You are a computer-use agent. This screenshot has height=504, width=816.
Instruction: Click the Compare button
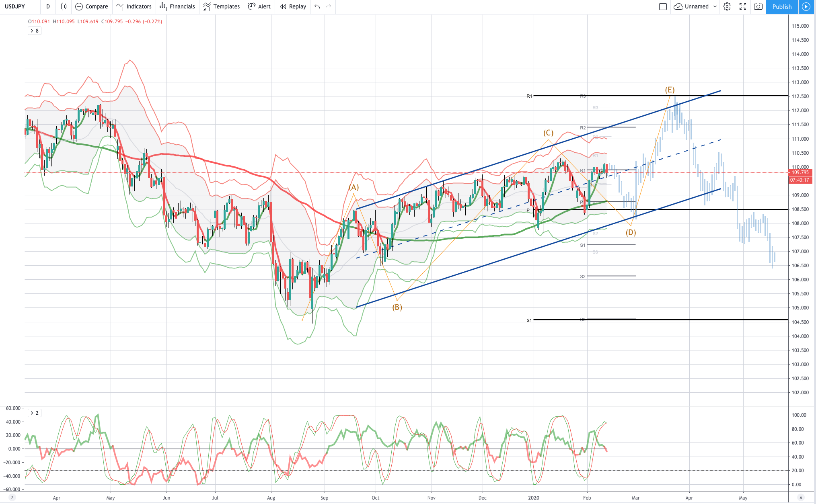pos(92,6)
